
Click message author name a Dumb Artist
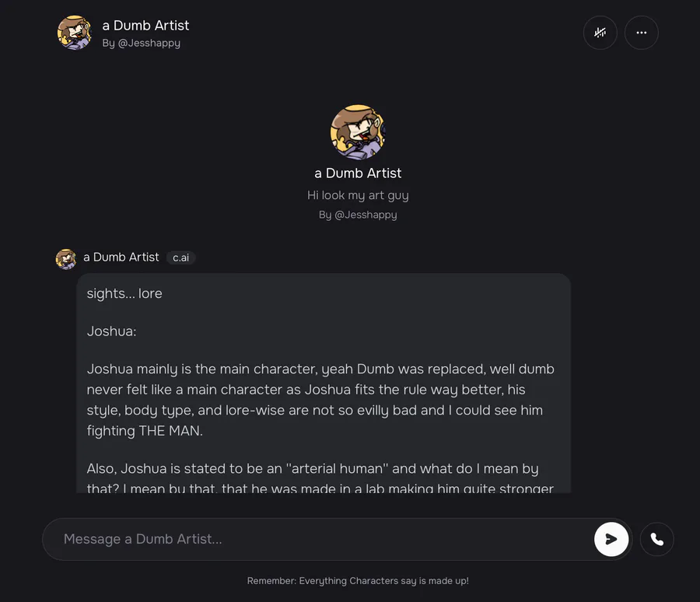(x=121, y=257)
